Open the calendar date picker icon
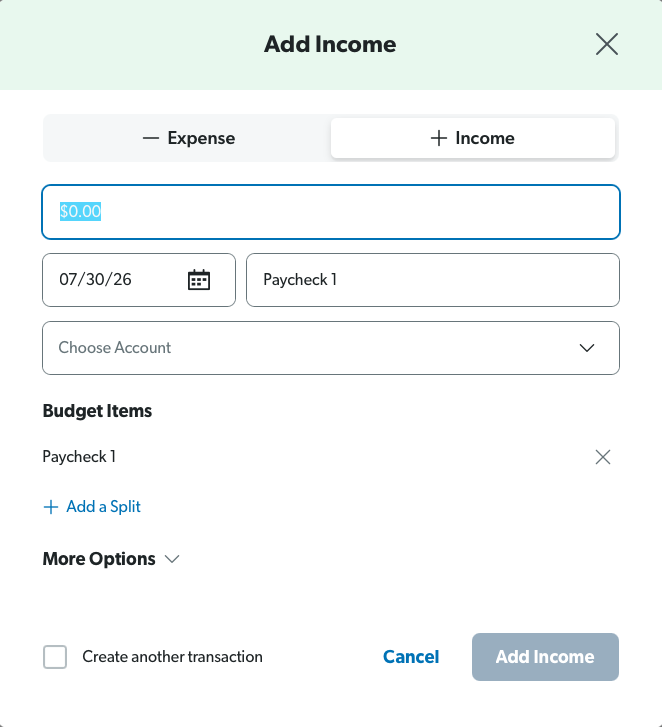The image size is (662, 727). pyautogui.click(x=199, y=280)
